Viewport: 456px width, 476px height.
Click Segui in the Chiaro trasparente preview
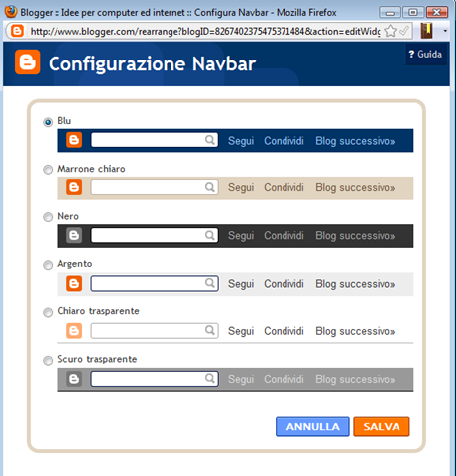click(241, 331)
